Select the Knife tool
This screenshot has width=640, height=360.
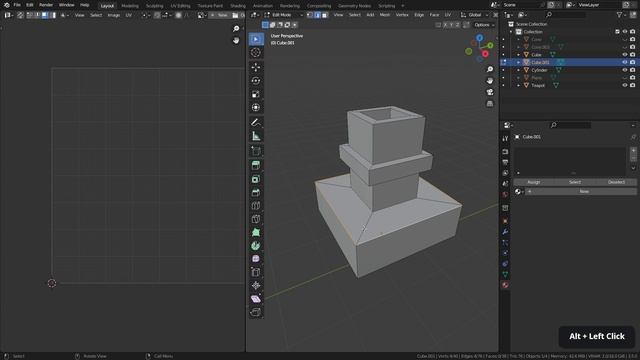click(256, 219)
